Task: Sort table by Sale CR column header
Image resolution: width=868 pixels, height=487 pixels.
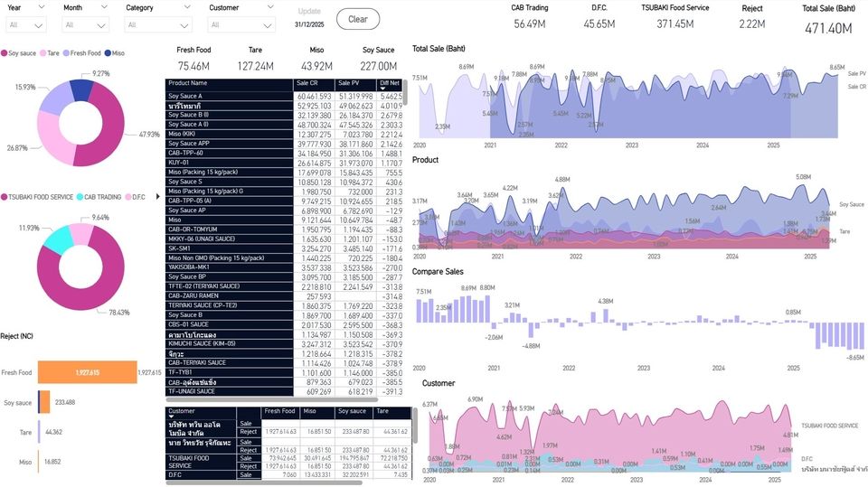Action: [x=313, y=83]
